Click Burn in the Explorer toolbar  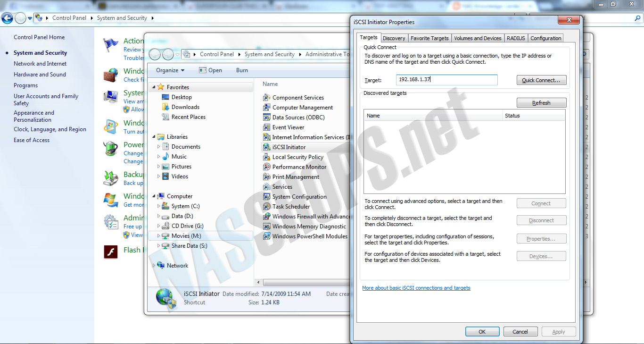[x=242, y=70]
